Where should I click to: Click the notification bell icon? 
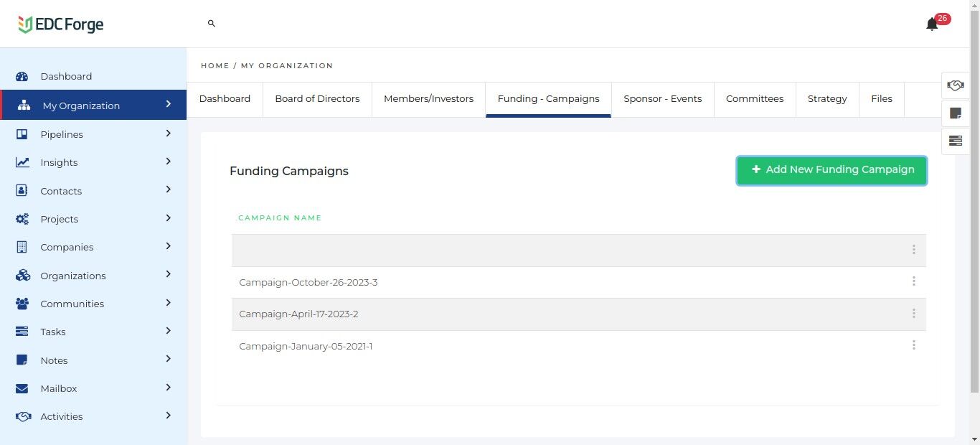tap(932, 24)
